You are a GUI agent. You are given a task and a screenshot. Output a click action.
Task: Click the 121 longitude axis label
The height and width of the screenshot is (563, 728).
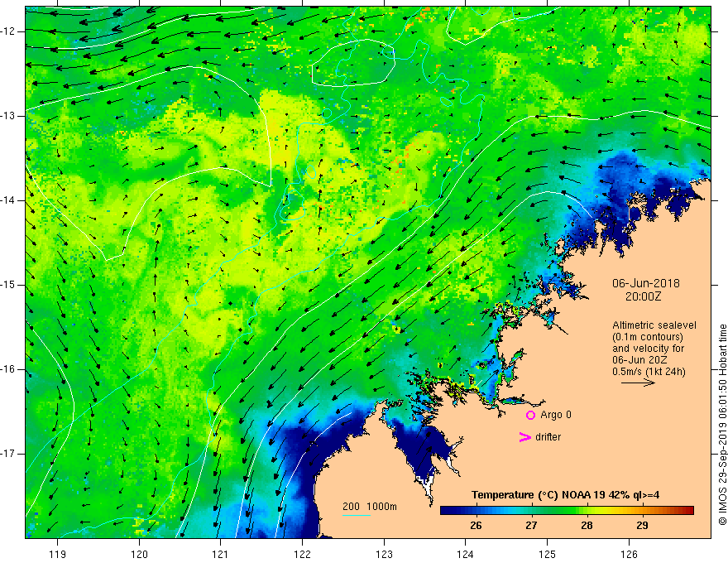[221, 554]
